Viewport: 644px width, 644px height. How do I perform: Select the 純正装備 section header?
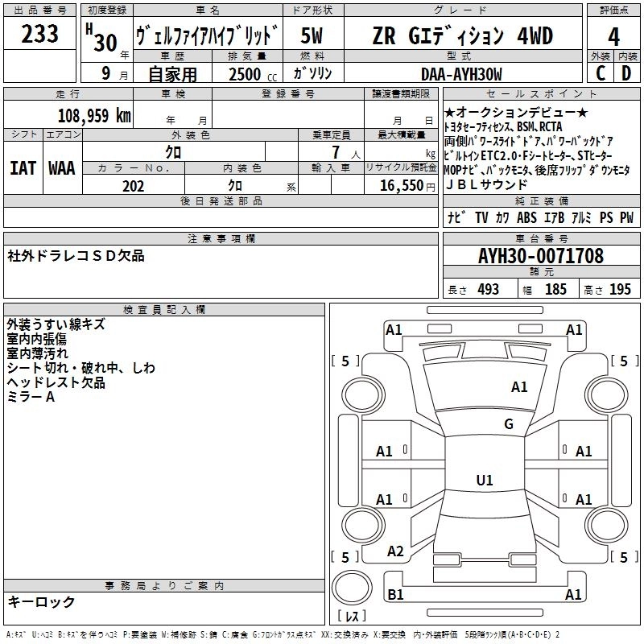coord(541,200)
